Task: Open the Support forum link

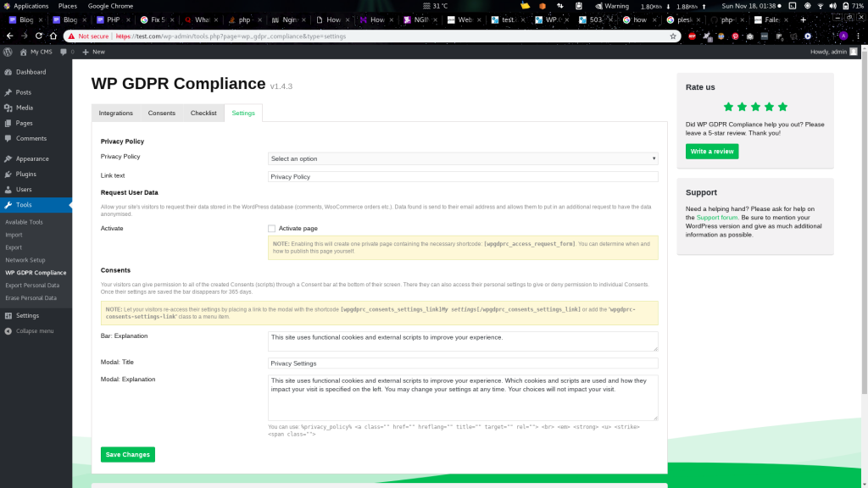Action: pyautogui.click(x=716, y=218)
